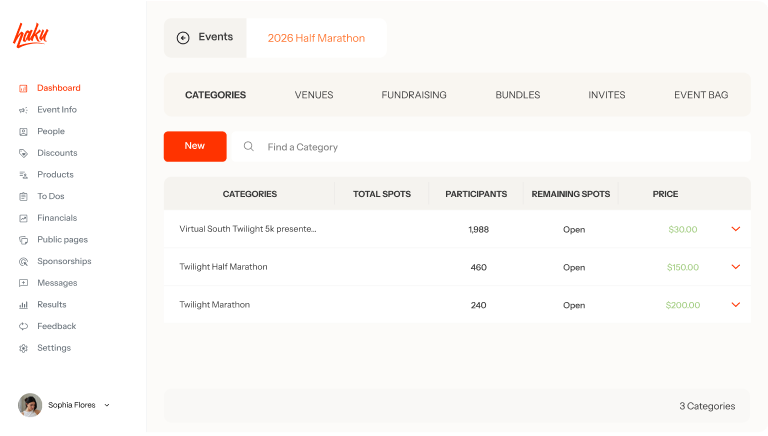The image size is (768, 436).
Task: Switch to the Event Bag tab
Action: (x=701, y=95)
